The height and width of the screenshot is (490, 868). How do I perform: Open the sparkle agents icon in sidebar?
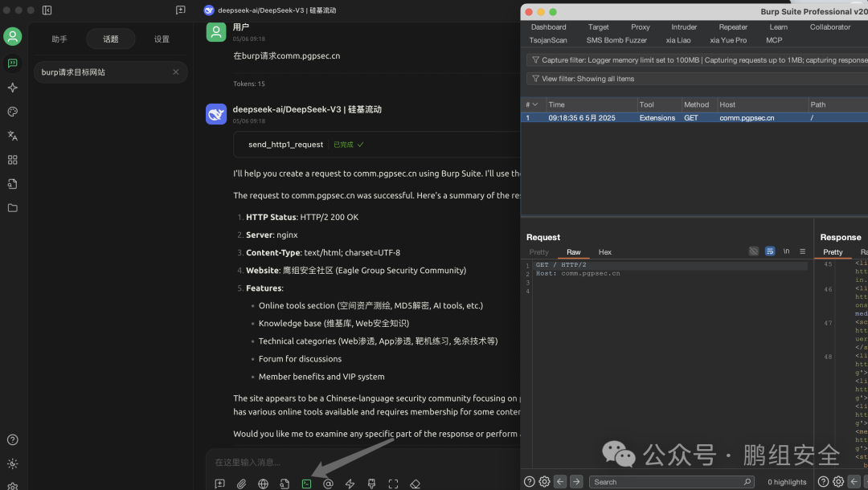(x=13, y=88)
